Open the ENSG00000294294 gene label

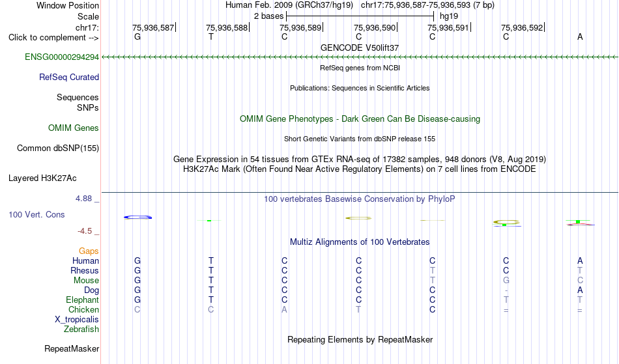pos(62,57)
